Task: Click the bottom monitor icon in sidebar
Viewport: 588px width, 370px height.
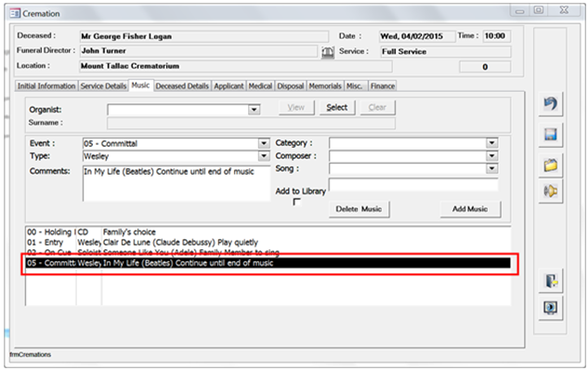Action: pyautogui.click(x=551, y=308)
